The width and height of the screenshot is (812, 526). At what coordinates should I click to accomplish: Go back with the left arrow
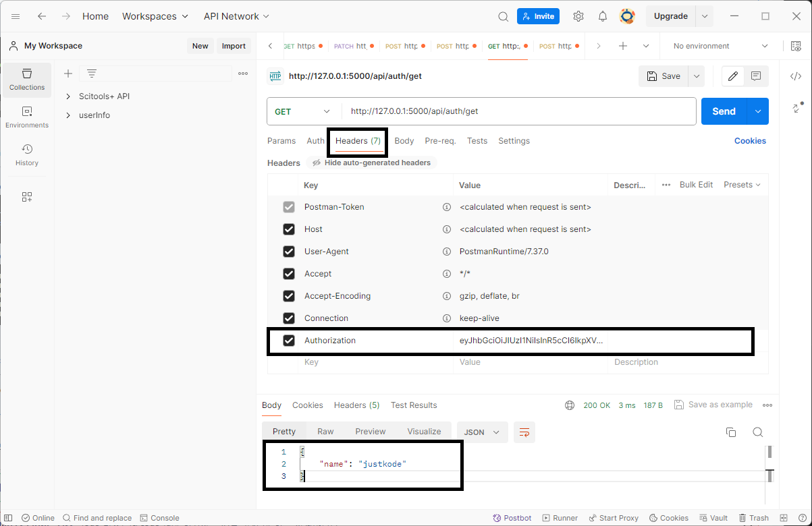pos(42,16)
